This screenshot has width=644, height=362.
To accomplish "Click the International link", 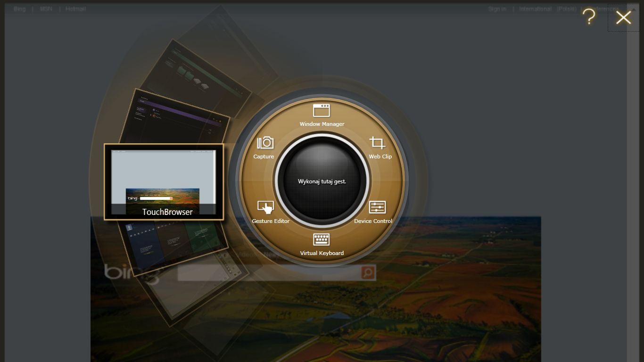I will [535, 9].
